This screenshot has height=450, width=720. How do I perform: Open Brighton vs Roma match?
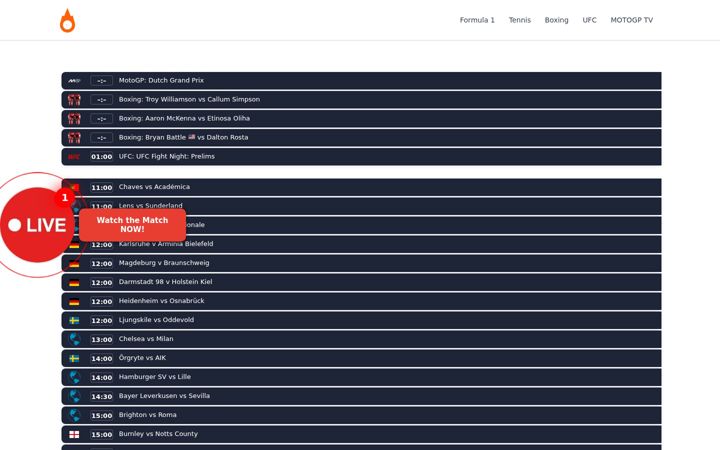click(x=361, y=416)
